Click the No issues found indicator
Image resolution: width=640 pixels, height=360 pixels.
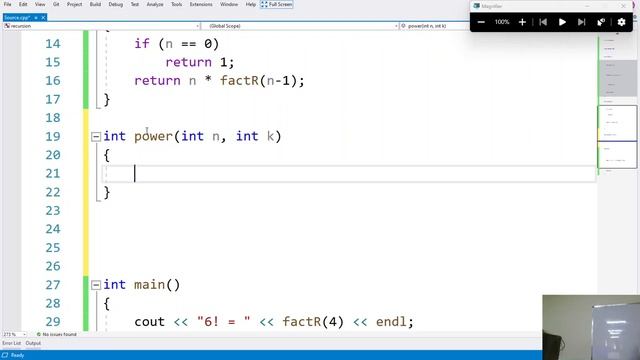[57, 334]
